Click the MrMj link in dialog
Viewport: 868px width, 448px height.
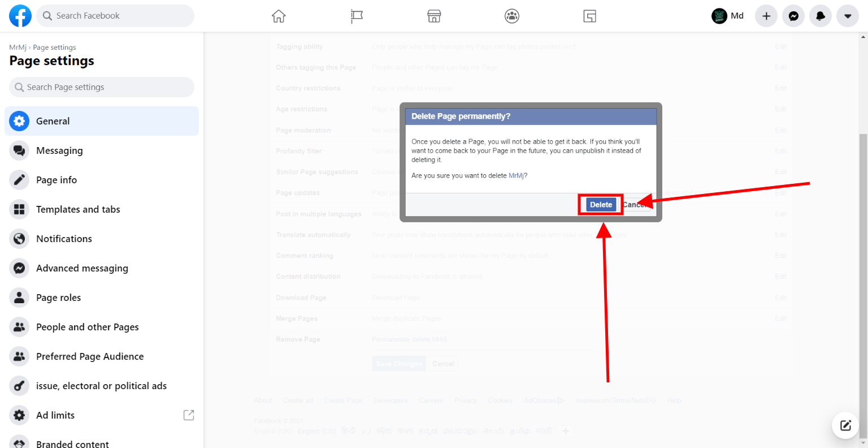click(517, 176)
